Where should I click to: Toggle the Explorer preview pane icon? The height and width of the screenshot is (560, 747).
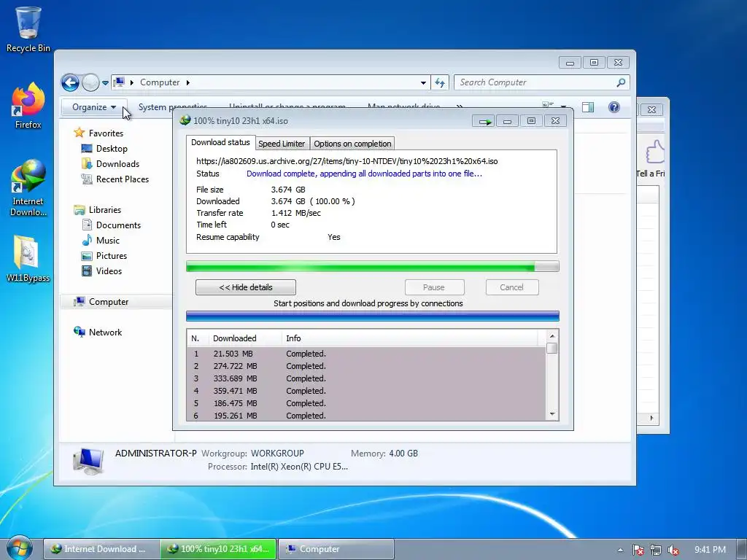coord(588,107)
